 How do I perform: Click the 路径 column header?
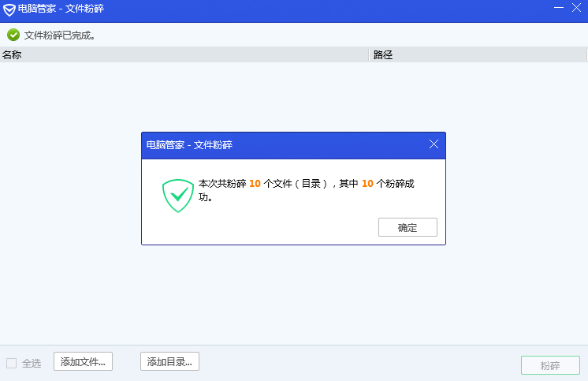[478, 54]
